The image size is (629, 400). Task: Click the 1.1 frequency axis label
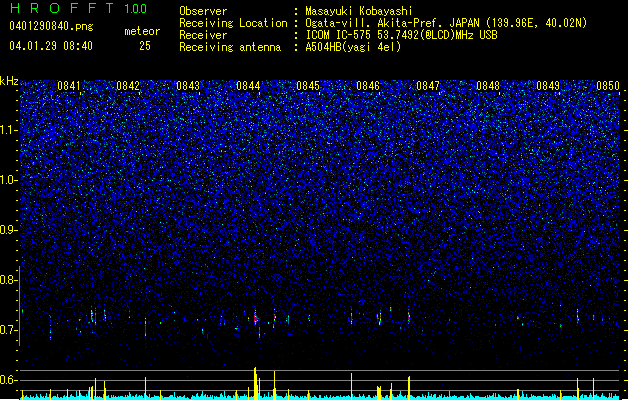pos(8,130)
